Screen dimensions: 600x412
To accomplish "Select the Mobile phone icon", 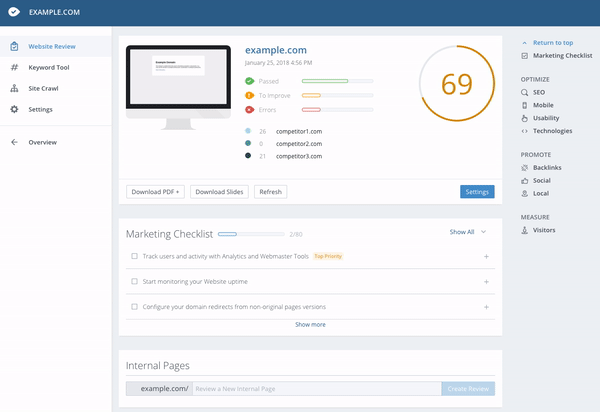I will [x=525, y=105].
